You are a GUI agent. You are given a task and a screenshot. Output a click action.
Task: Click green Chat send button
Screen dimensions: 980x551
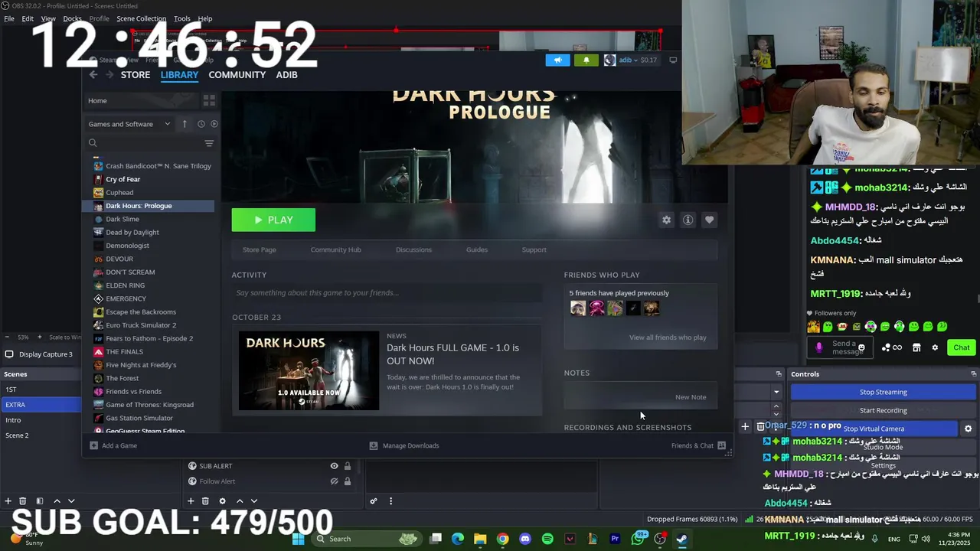[962, 347]
